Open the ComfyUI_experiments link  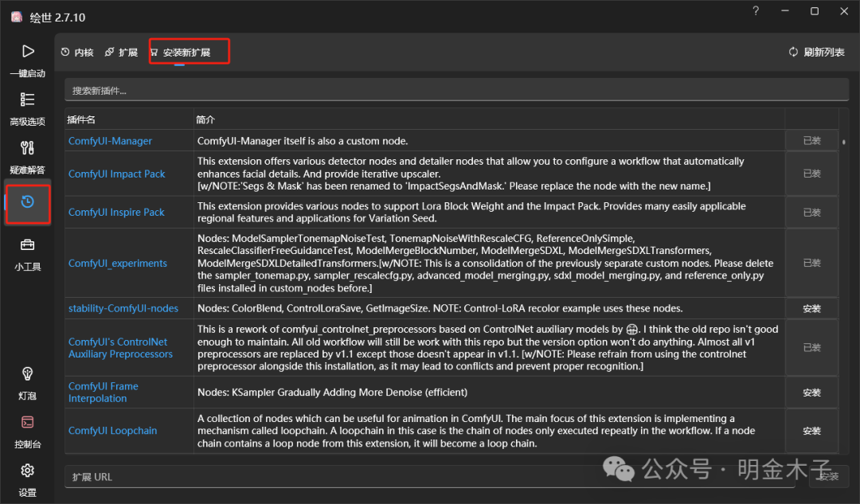pos(117,264)
